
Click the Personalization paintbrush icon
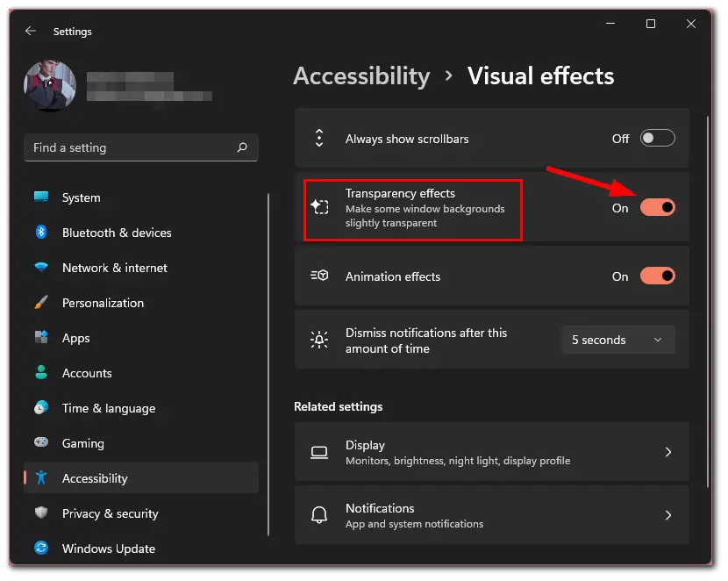(41, 302)
